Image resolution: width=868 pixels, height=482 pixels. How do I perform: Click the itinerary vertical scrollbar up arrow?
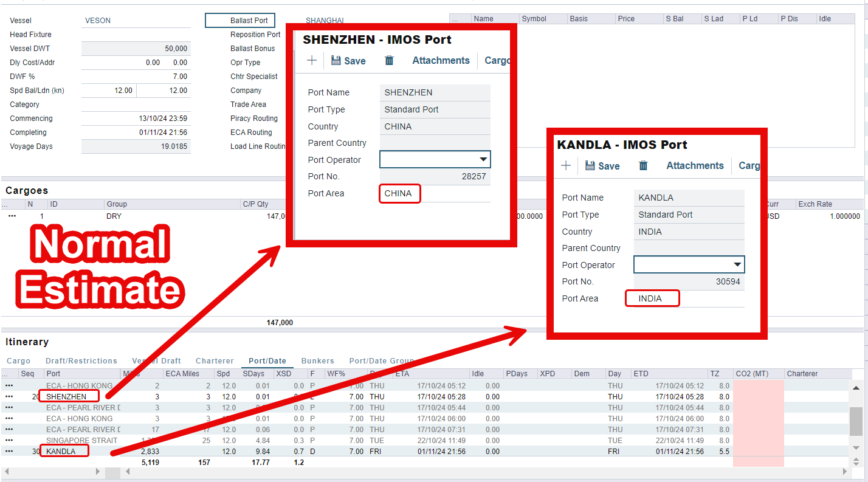856,388
